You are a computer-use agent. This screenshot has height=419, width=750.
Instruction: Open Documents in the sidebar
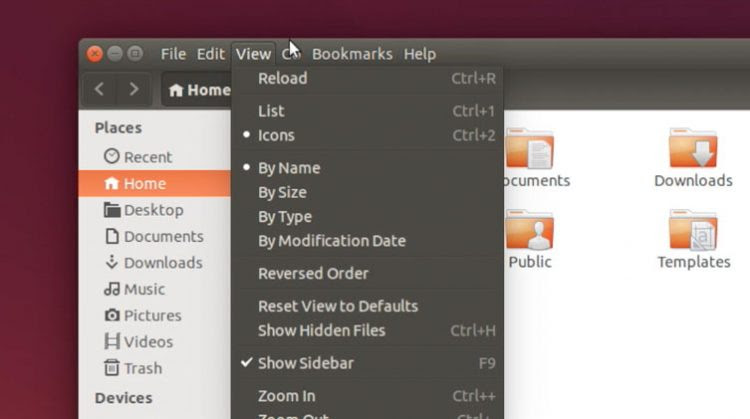pos(154,236)
